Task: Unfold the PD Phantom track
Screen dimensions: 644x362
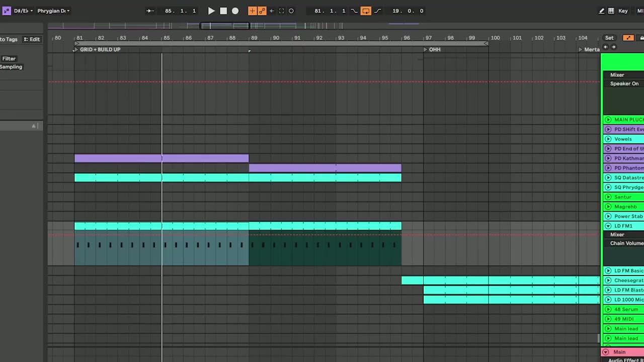Action: point(608,168)
